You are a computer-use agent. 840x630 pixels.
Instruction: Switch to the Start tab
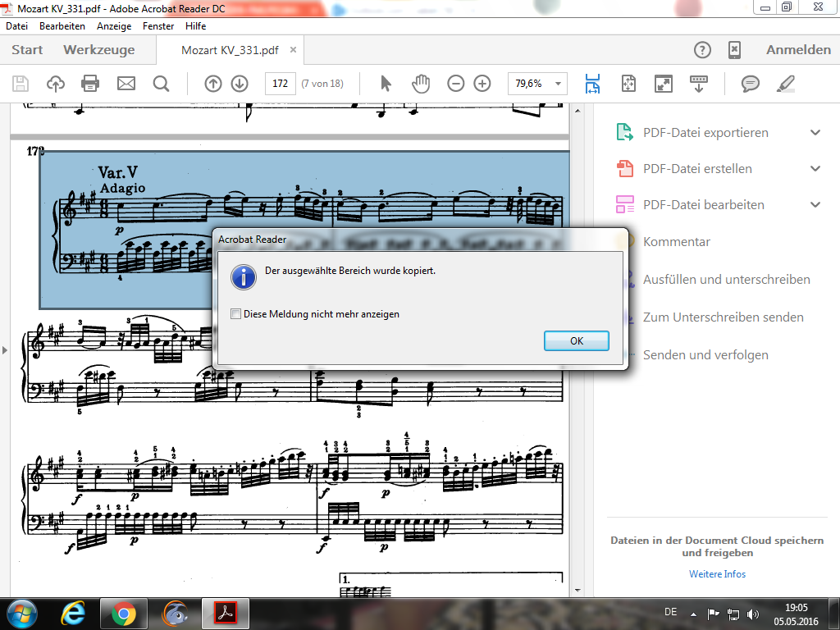point(27,50)
